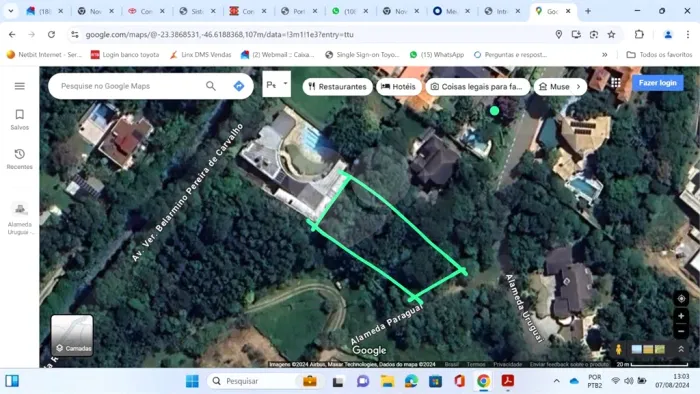This screenshot has height=394, width=700.
Task: Switch to the first tab with (18)
Action: 44,11
